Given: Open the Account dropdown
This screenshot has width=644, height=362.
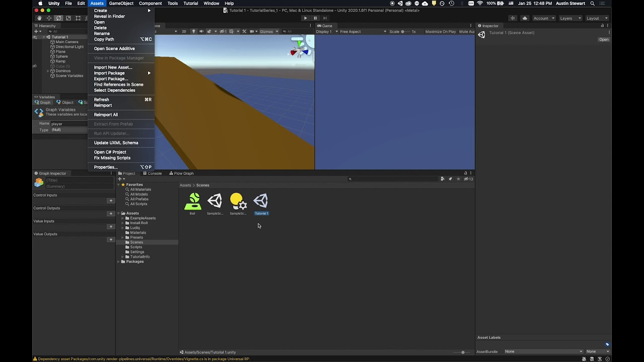Looking at the screenshot, I should pos(544,18).
